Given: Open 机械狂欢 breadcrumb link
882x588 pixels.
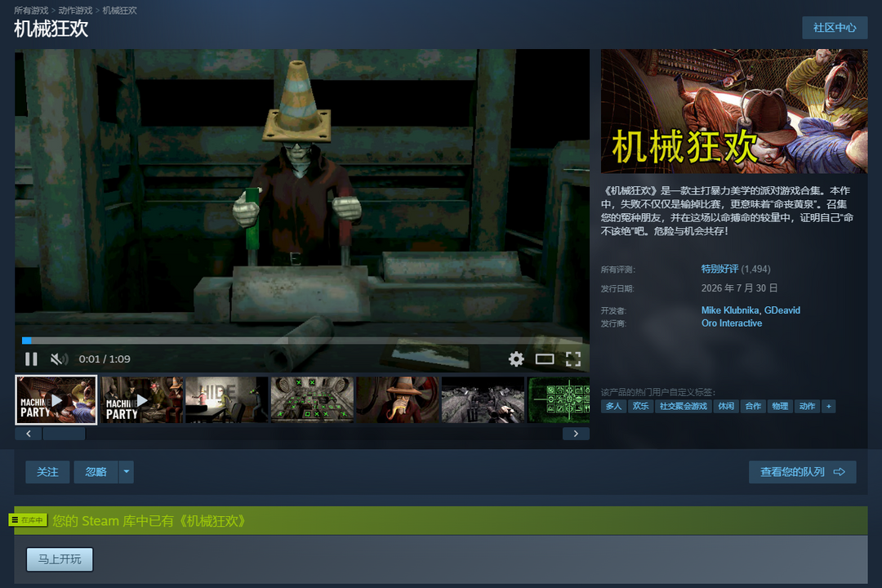Looking at the screenshot, I should pos(120,10).
